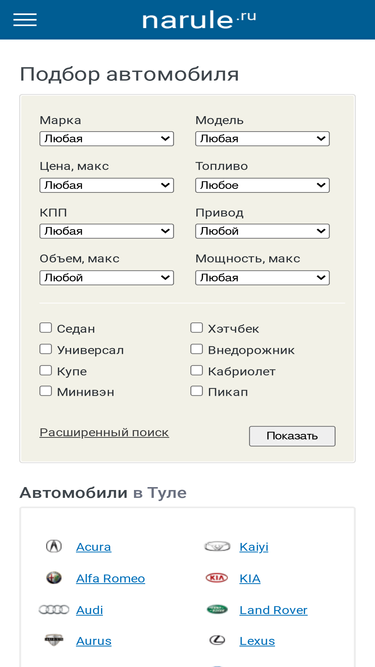Click the KIA logo icon
The image size is (375, 667).
pos(217,578)
